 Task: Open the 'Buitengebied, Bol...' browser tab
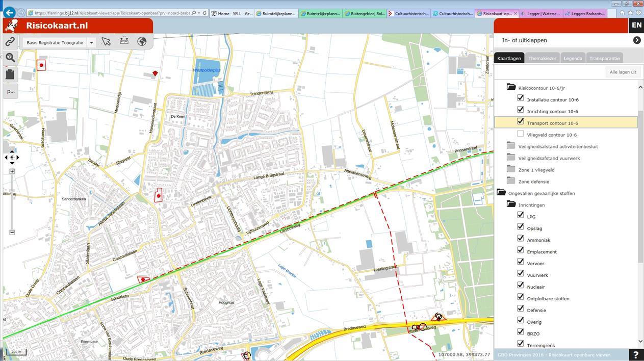[364, 13]
